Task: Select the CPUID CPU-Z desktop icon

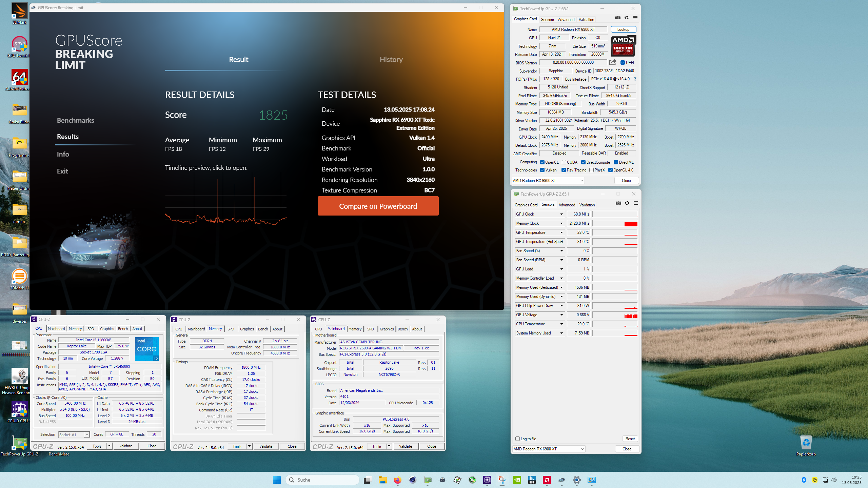Action: click(19, 412)
